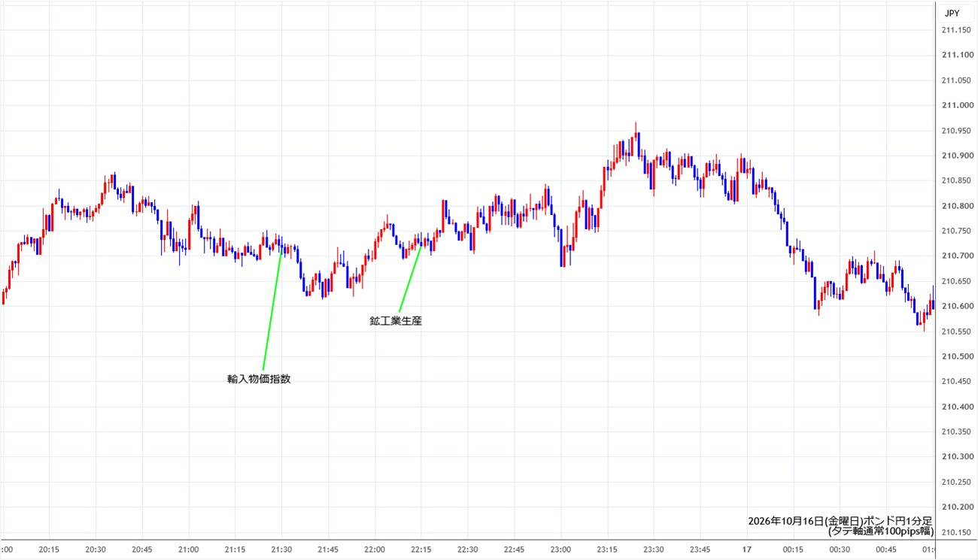Image resolution: width=978 pixels, height=560 pixels.
Task: Click the 21:45 time axis label
Action: pyautogui.click(x=328, y=549)
